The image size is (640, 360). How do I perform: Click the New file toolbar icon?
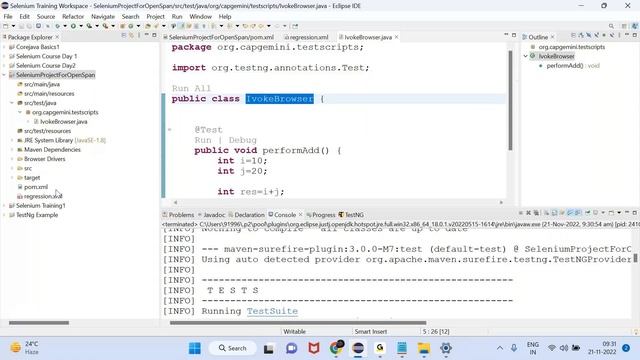[5, 26]
